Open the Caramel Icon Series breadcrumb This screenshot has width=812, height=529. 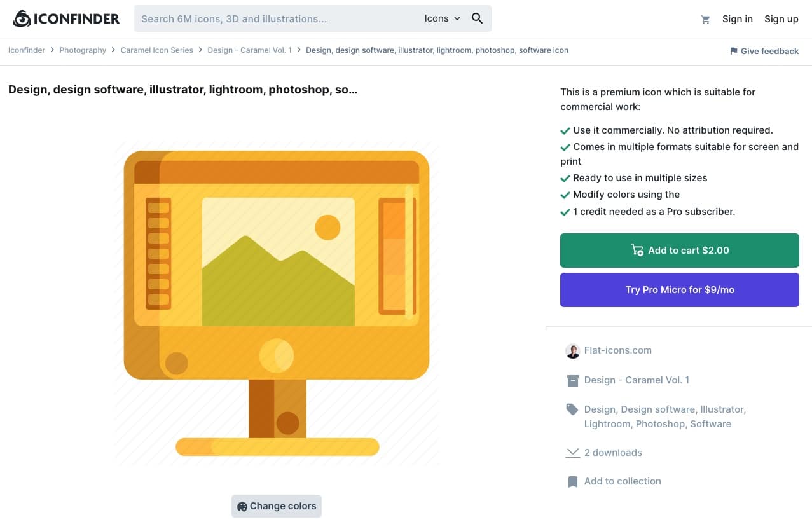(x=157, y=50)
